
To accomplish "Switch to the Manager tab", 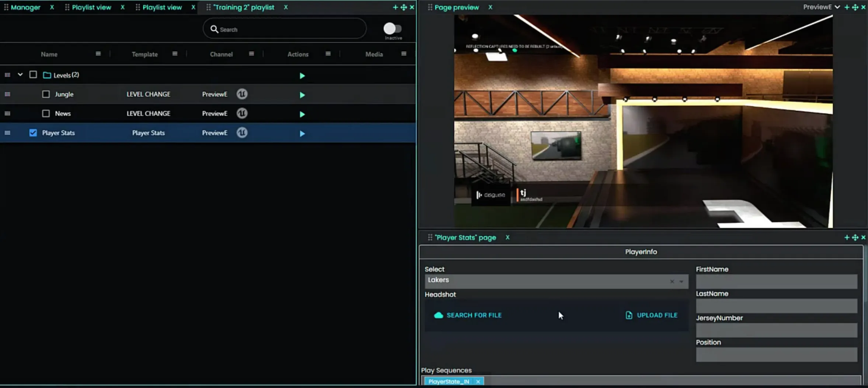I will click(x=25, y=7).
